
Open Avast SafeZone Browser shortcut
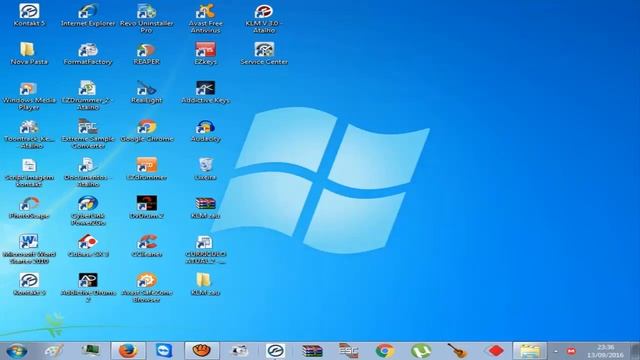point(147,287)
